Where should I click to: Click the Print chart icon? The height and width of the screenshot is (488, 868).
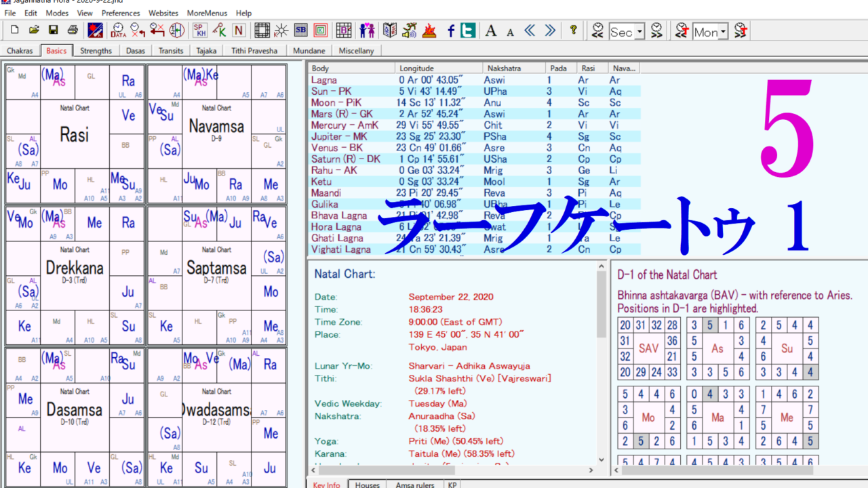tap(72, 30)
